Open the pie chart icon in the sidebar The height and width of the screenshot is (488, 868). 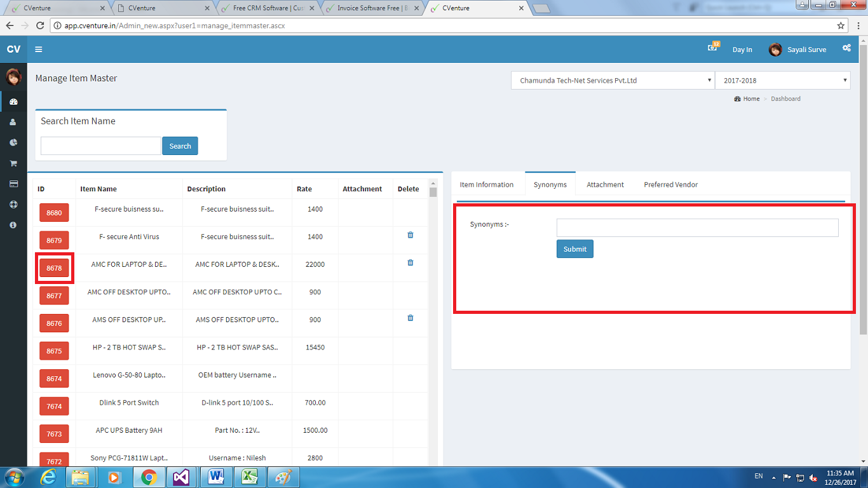click(13, 142)
